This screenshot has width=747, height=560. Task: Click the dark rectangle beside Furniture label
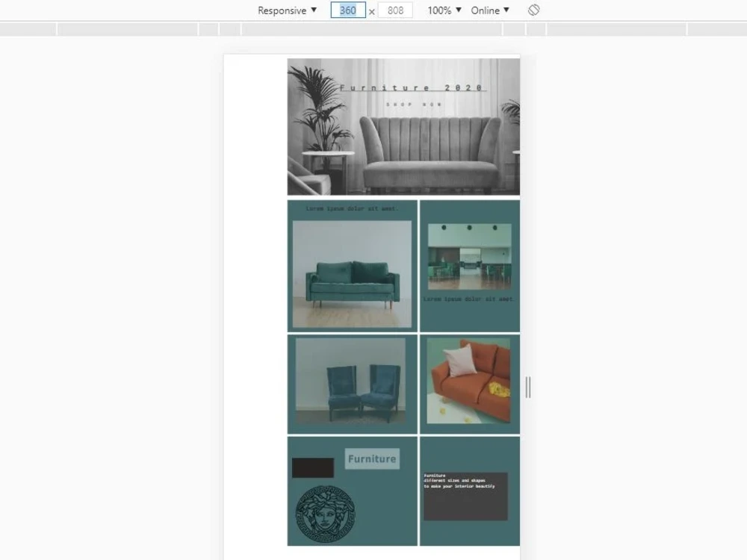313,467
